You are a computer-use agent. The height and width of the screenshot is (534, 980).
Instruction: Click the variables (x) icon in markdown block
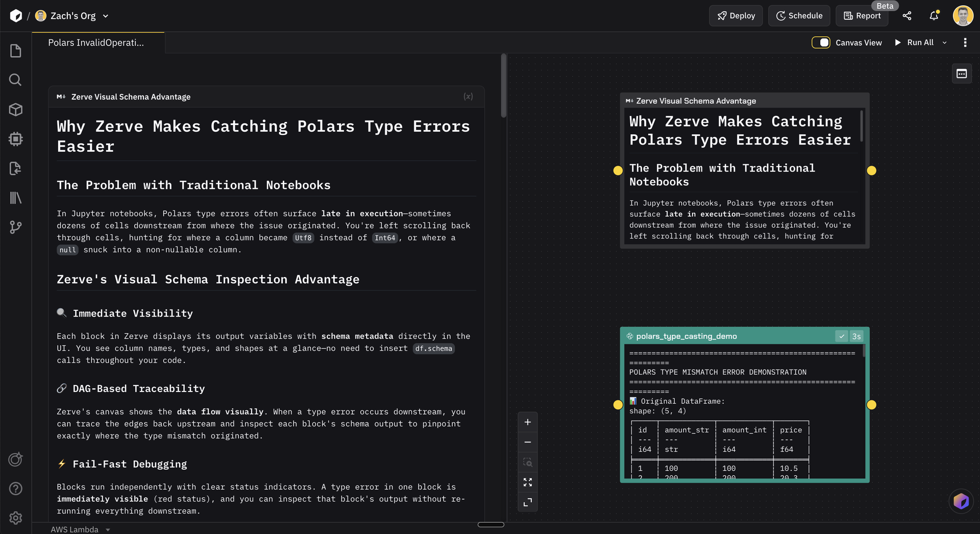pos(468,96)
